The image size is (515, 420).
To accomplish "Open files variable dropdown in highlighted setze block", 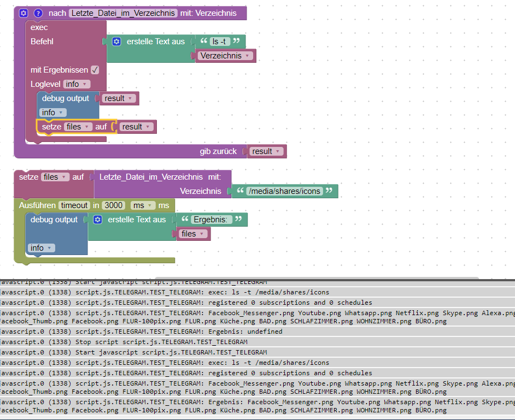I will point(78,127).
